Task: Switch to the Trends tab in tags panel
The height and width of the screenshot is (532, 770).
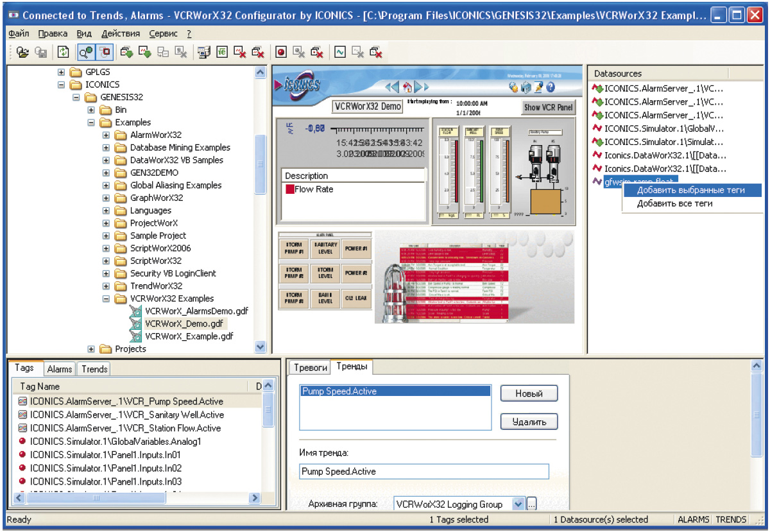Action: [x=94, y=369]
